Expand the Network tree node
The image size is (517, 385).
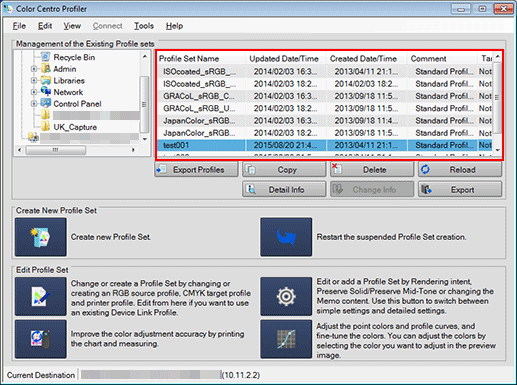[34, 92]
